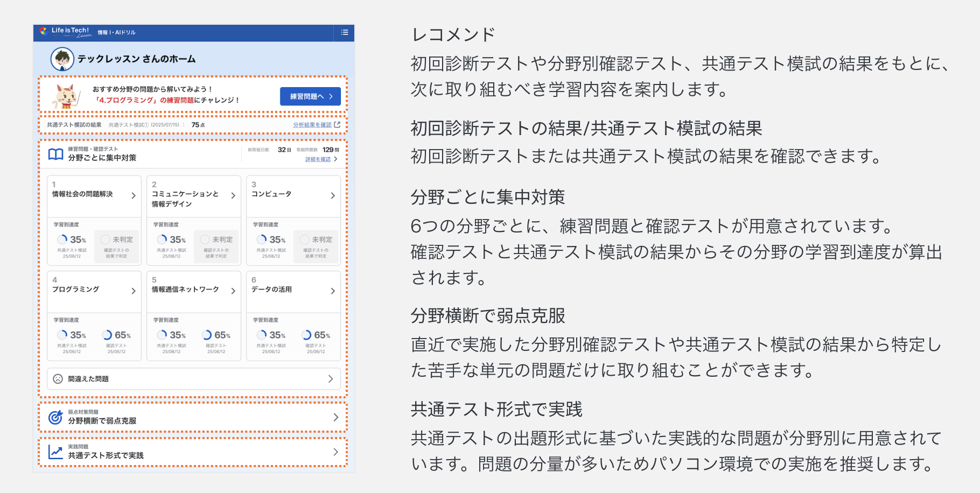This screenshot has height=493, width=980.
Task: Click the cat mascot illustration
Action: 66,96
